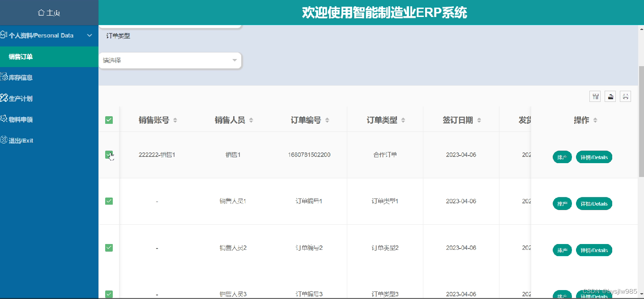Viewport: 644px width, 299px height.
Task: Open 库存信息 menu item
Action: (49, 77)
